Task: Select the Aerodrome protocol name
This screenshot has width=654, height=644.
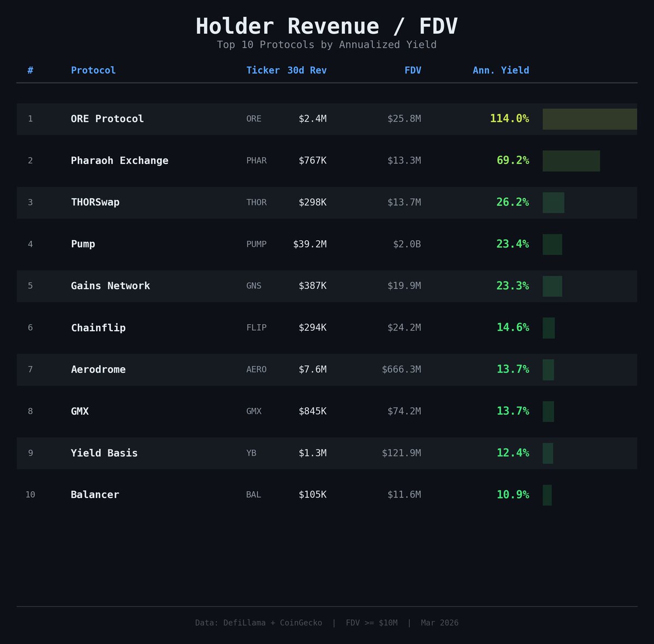Action: tap(98, 369)
